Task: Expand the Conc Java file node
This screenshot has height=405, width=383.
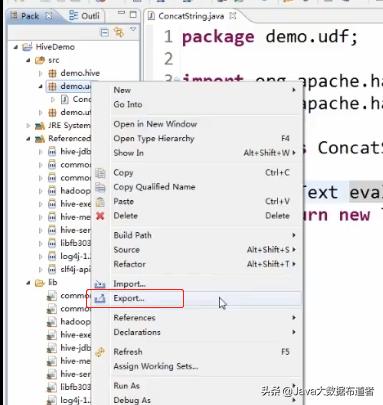Action: pyautogui.click(x=53, y=99)
